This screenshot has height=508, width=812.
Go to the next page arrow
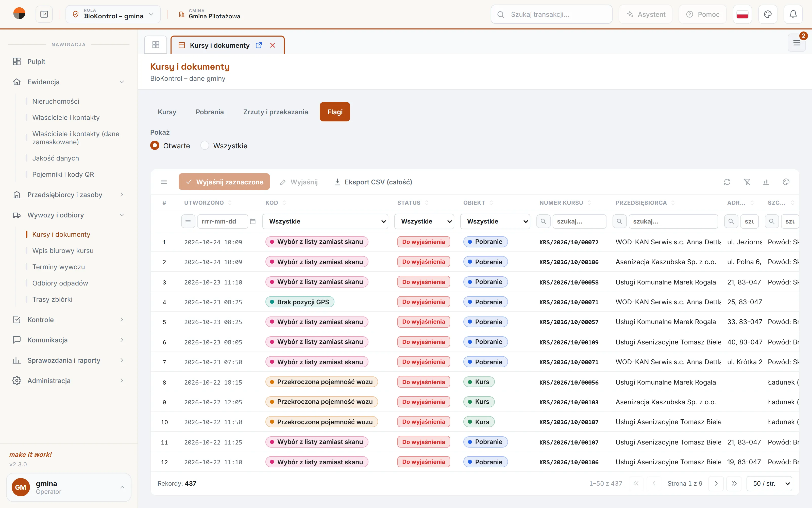(x=716, y=483)
